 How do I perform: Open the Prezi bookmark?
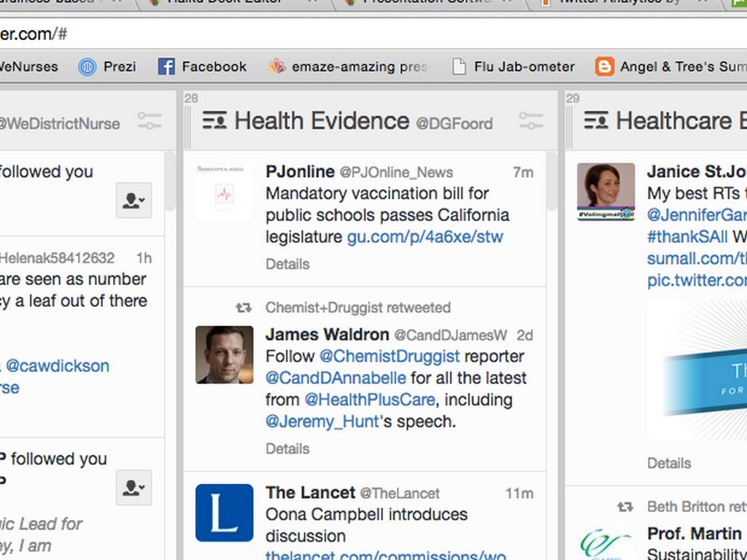[x=107, y=66]
